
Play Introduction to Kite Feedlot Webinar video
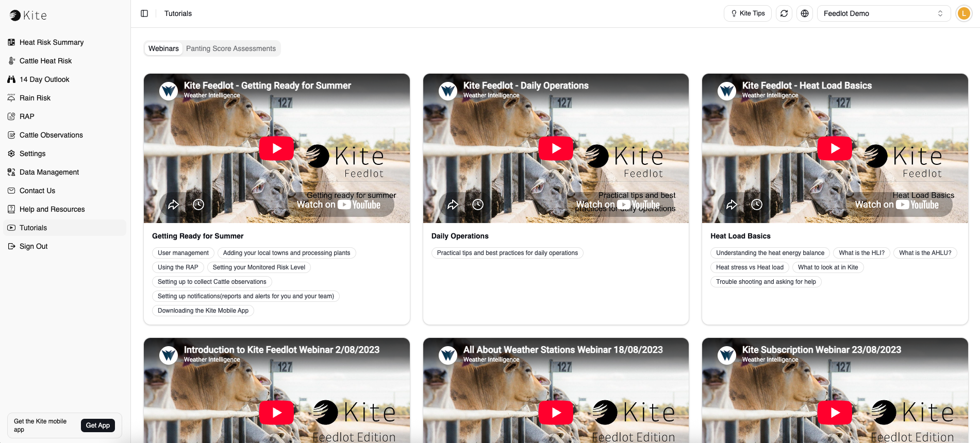277,413
